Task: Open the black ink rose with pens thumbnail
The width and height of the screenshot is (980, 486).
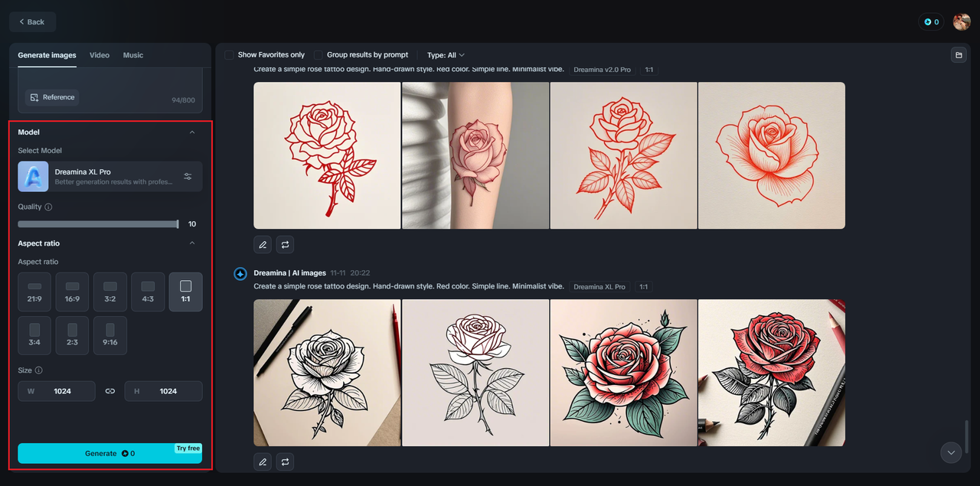Action: (x=327, y=373)
